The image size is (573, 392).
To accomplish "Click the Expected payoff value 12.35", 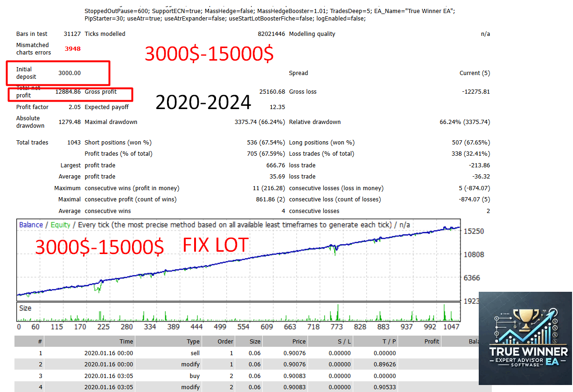I will [277, 107].
